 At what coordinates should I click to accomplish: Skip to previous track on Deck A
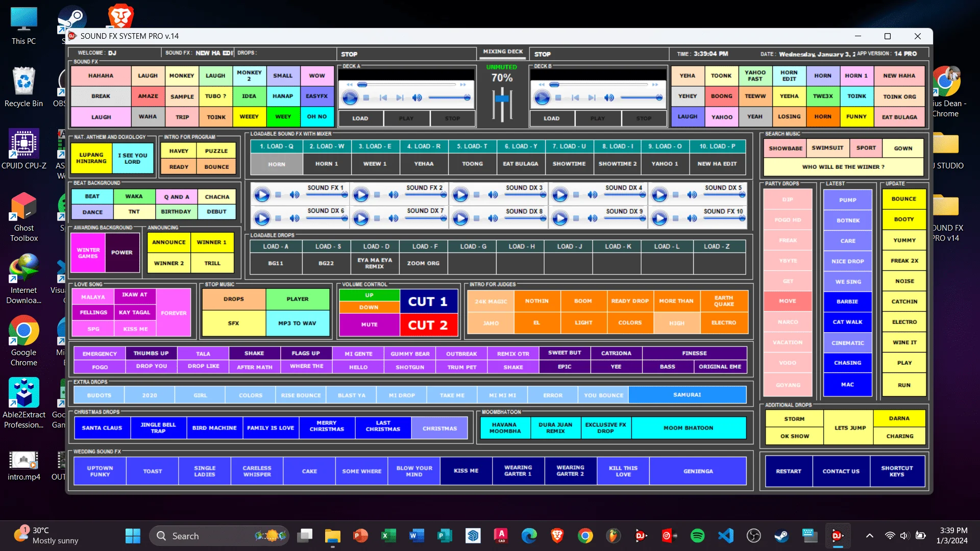tap(383, 97)
